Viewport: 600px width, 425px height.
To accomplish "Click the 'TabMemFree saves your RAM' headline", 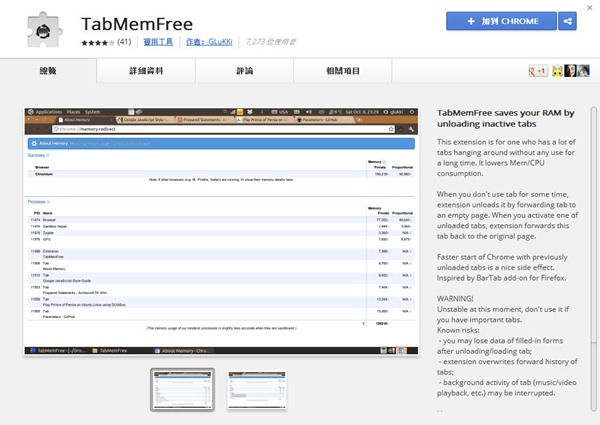I will coord(506,118).
